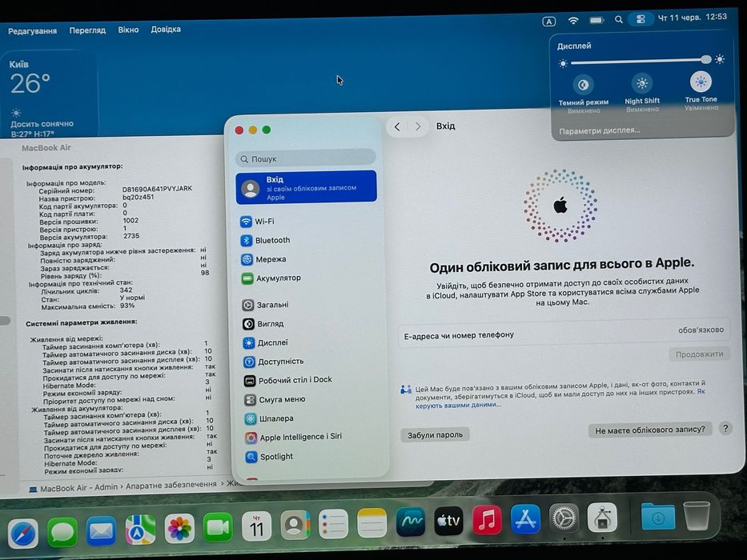Open the Довідка menu
747x560 pixels.
pyautogui.click(x=166, y=29)
